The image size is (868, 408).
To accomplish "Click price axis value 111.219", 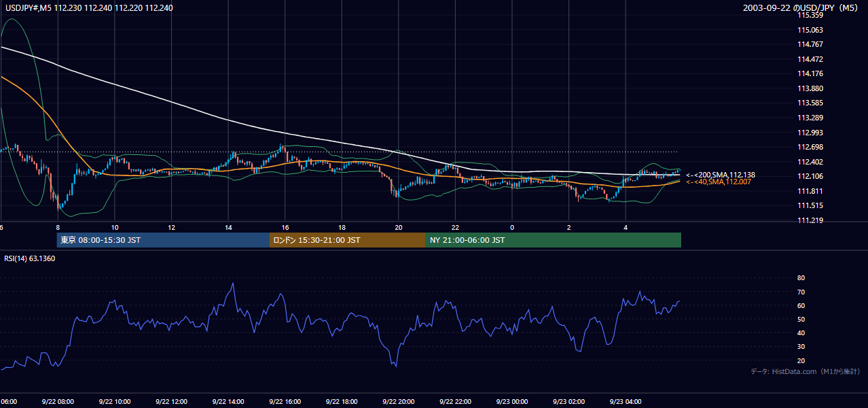I will [810, 220].
